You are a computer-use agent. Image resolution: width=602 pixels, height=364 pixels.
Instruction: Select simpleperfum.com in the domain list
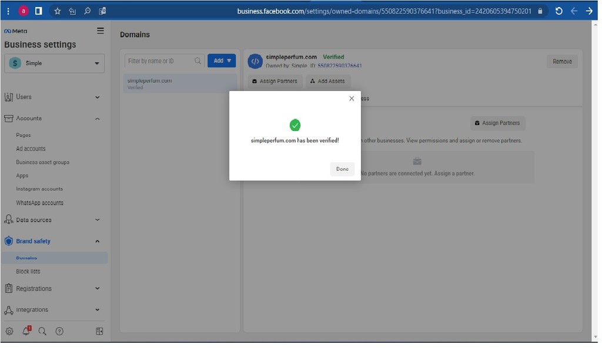[181, 84]
